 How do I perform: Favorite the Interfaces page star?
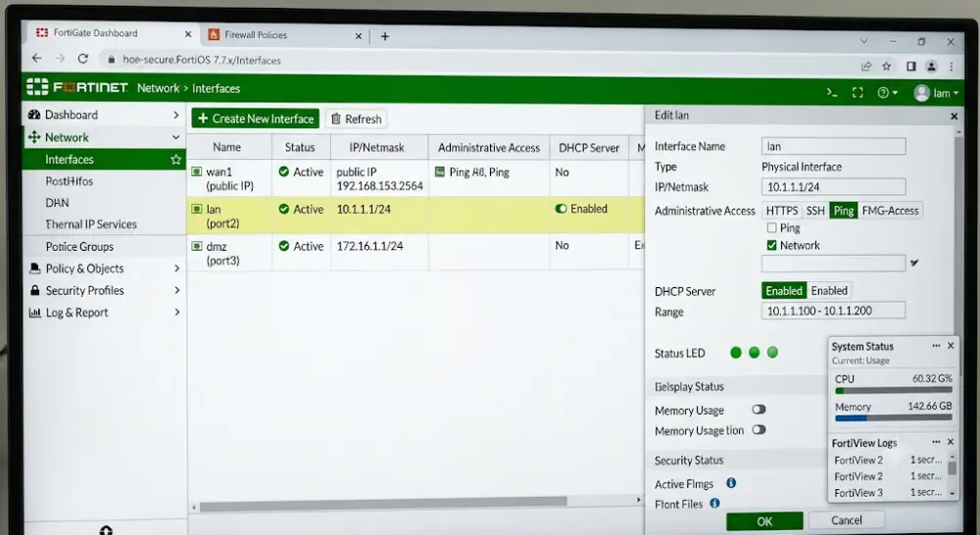tap(175, 160)
